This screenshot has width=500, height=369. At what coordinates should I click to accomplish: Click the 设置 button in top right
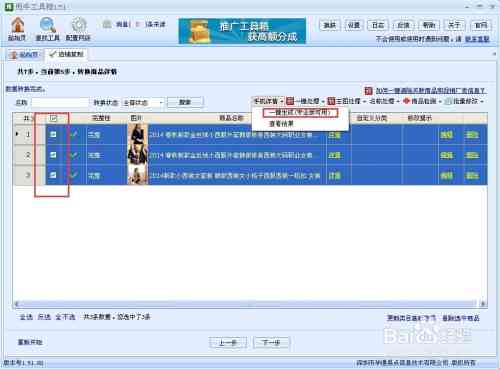(x=354, y=25)
